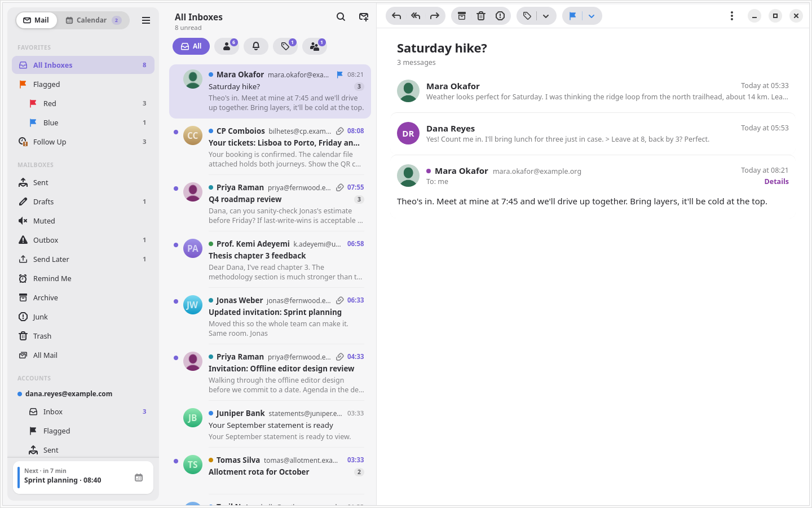Reply to the message

pyautogui.click(x=396, y=16)
